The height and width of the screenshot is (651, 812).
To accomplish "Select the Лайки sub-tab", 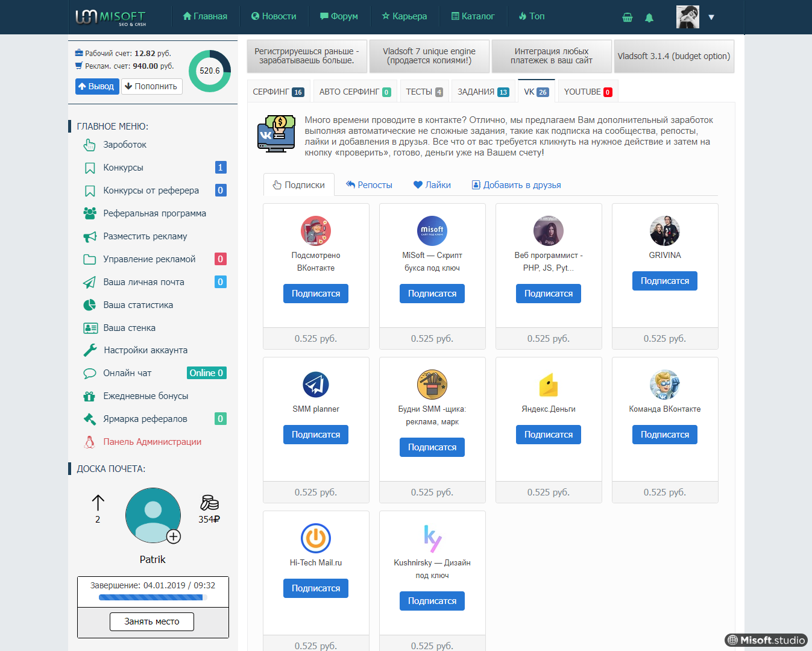I will [432, 185].
